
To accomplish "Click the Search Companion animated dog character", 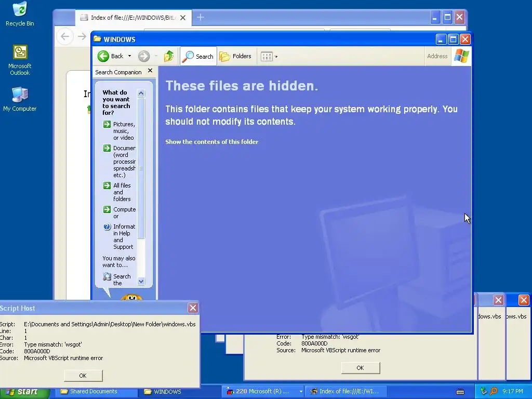I will point(131,297).
